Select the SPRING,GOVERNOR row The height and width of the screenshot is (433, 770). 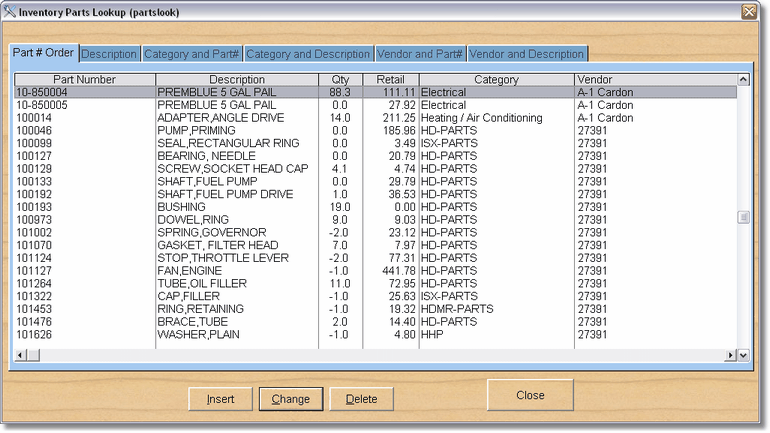click(376, 233)
